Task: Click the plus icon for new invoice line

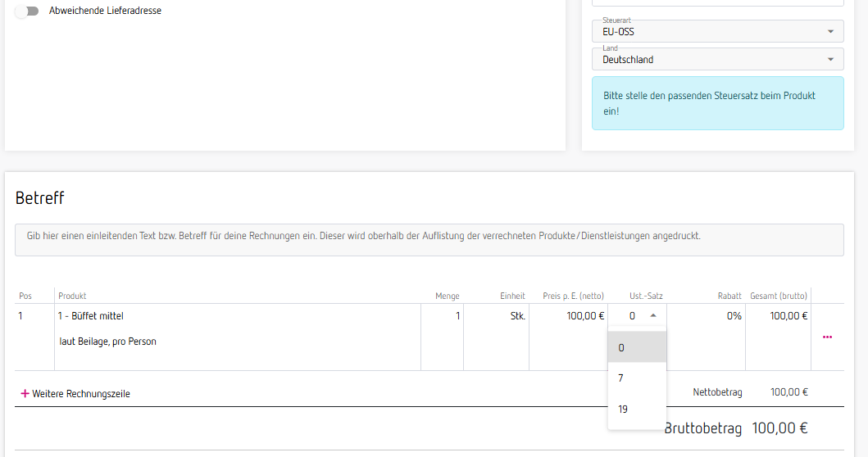Action: pyautogui.click(x=25, y=393)
